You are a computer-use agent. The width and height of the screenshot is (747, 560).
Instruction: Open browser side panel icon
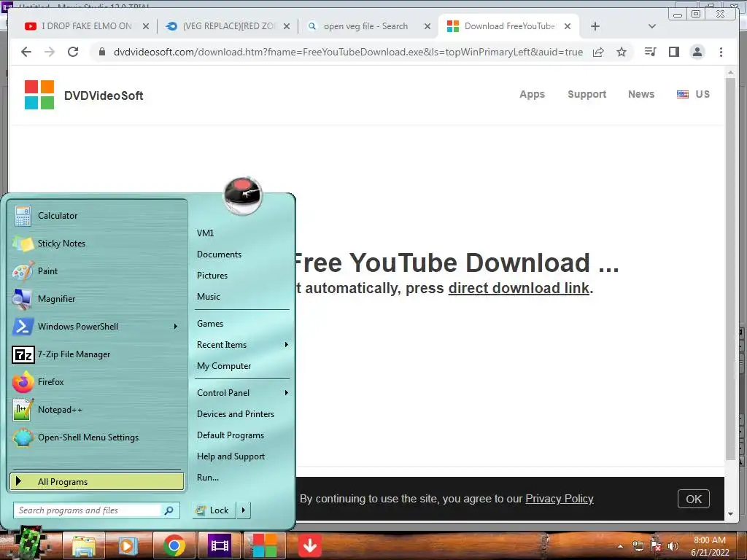coord(673,52)
